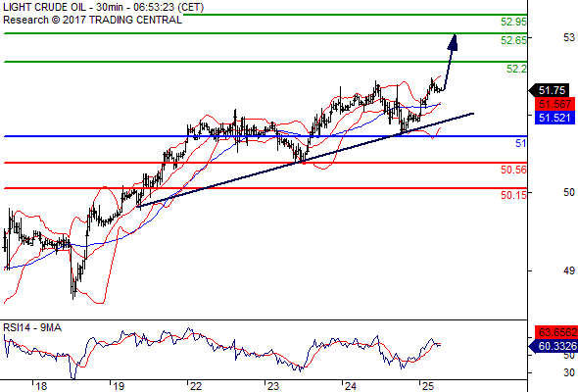
Task: Click the 53 price axis tick label
Action: (569, 37)
